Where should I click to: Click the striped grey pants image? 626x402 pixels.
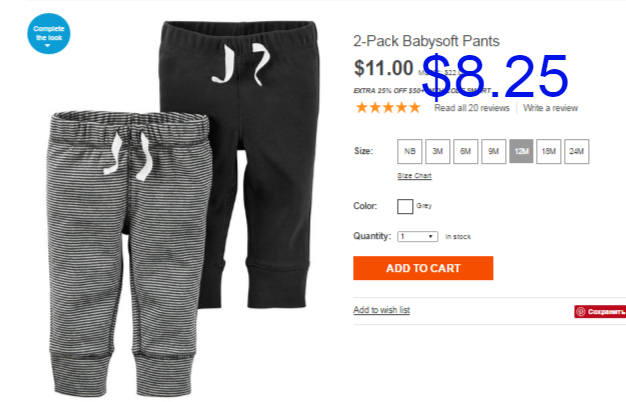pyautogui.click(x=128, y=251)
